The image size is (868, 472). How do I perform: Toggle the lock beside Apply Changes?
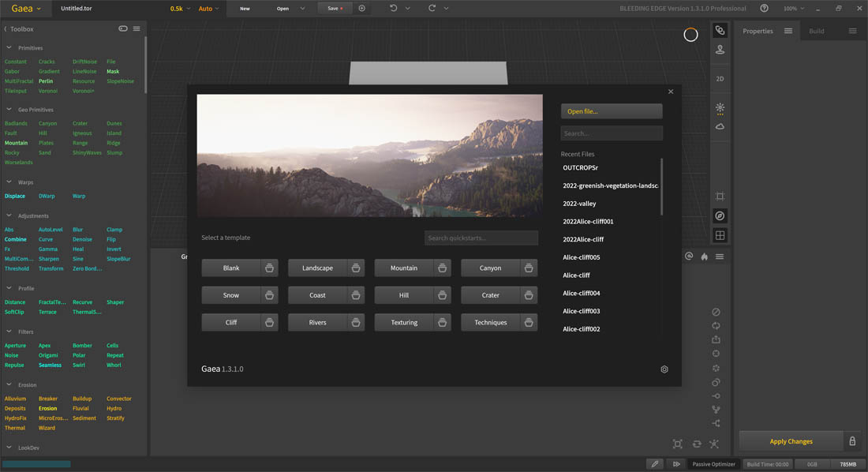pos(852,441)
